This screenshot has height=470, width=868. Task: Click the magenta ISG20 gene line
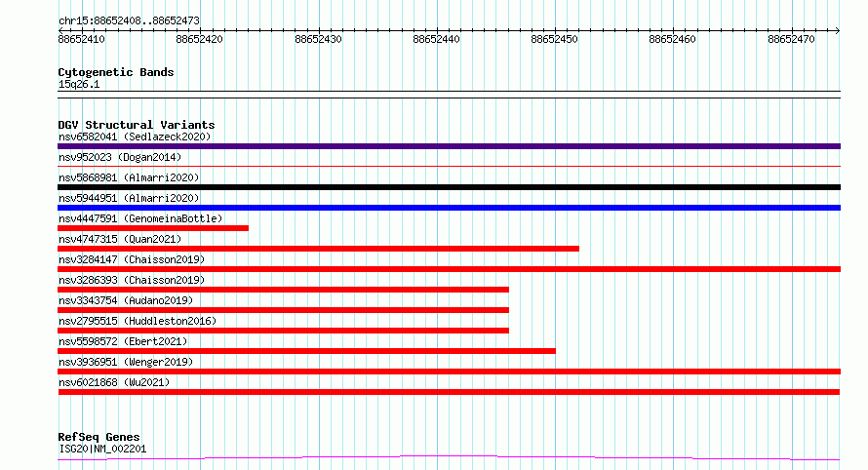click(x=449, y=458)
